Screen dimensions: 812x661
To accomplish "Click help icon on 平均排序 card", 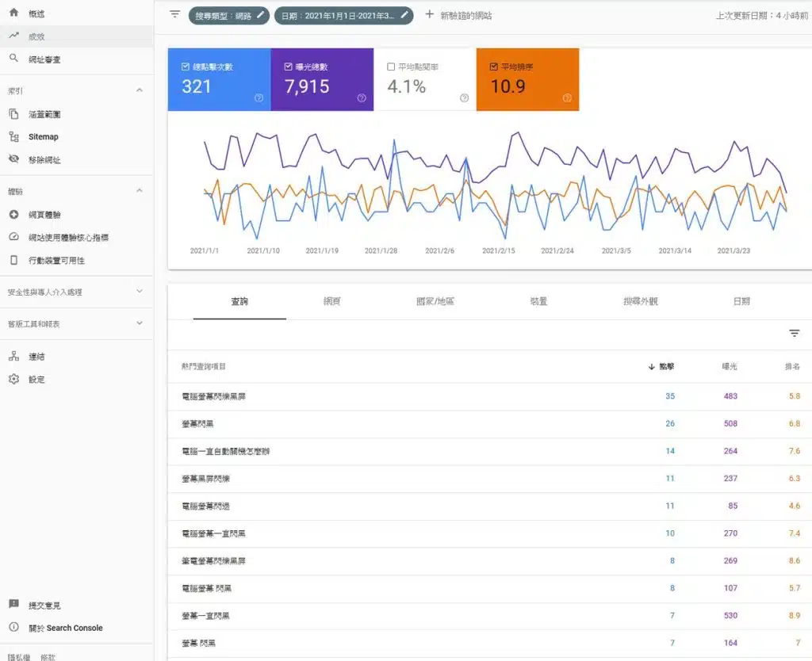I will click(567, 98).
